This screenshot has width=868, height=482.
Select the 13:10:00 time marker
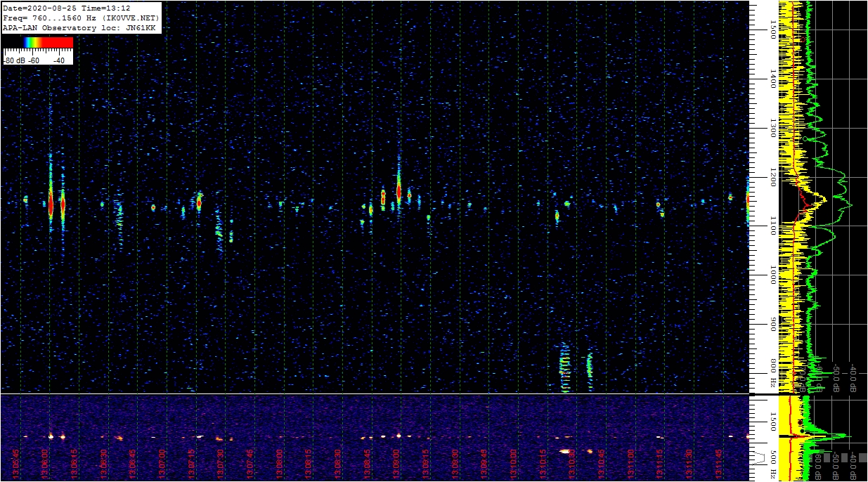click(x=514, y=464)
